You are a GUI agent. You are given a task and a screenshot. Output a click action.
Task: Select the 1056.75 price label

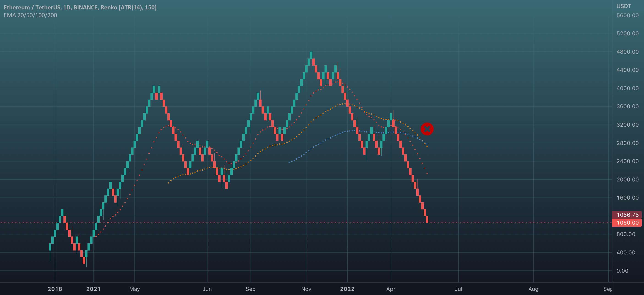tap(627, 215)
